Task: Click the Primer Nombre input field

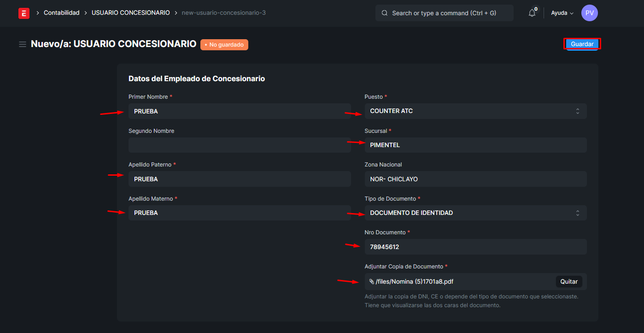Action: pos(240,111)
